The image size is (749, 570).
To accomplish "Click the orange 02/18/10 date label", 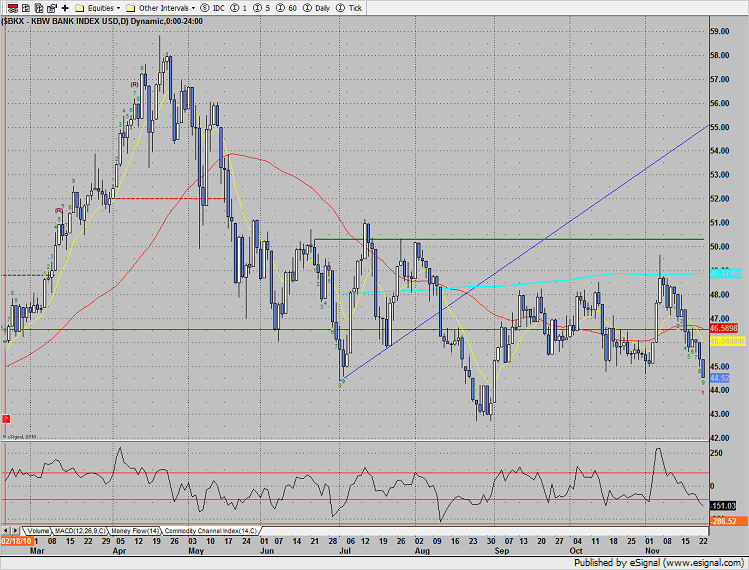I will pos(16,541).
